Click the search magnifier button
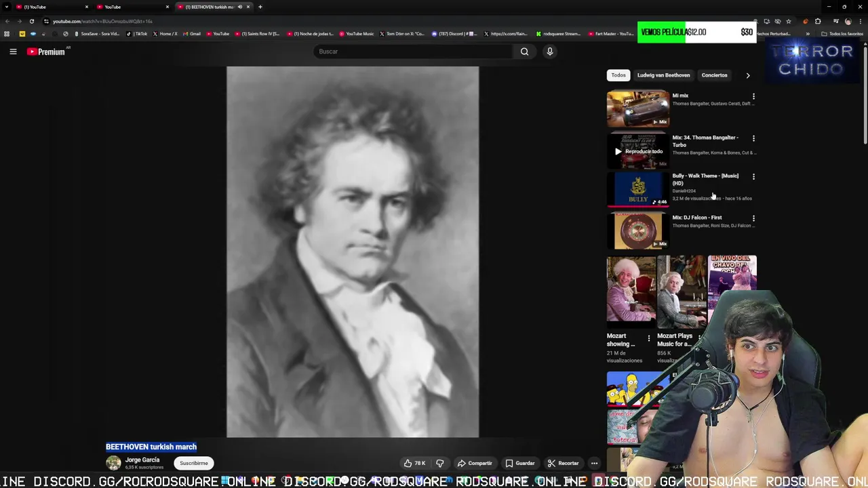Screen dimensions: 868x488 click(524, 52)
